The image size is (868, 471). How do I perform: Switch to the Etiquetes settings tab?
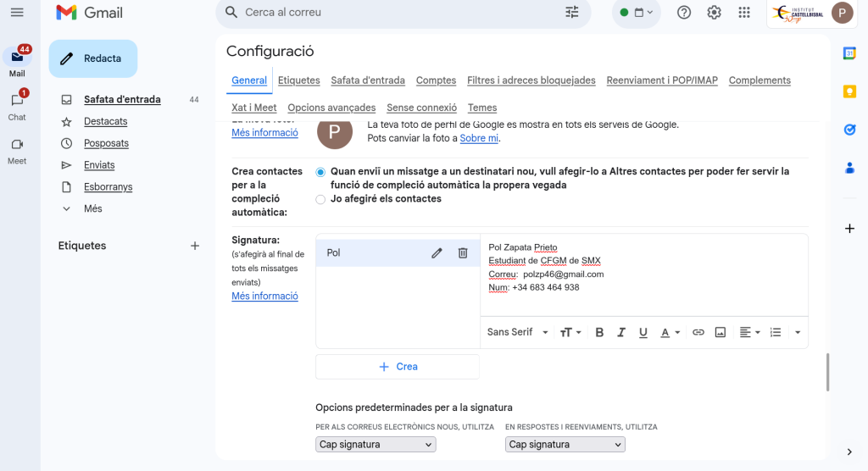coord(298,80)
